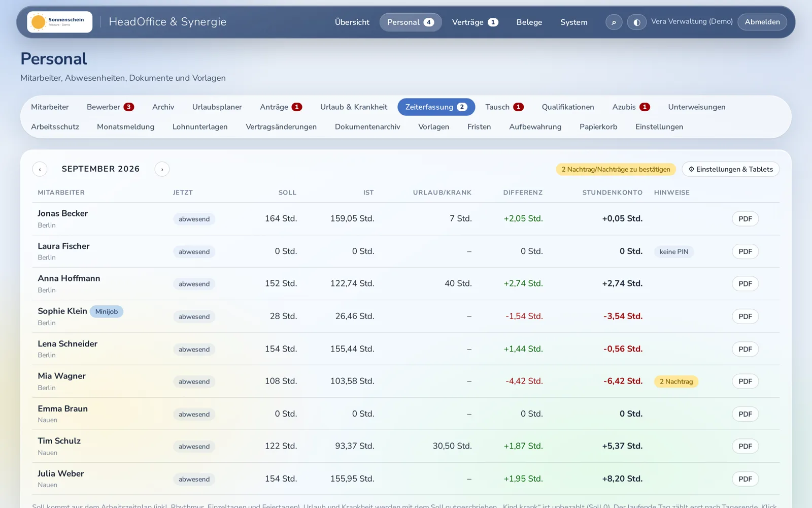Click Jonas Becker's abwesend status

(194, 219)
